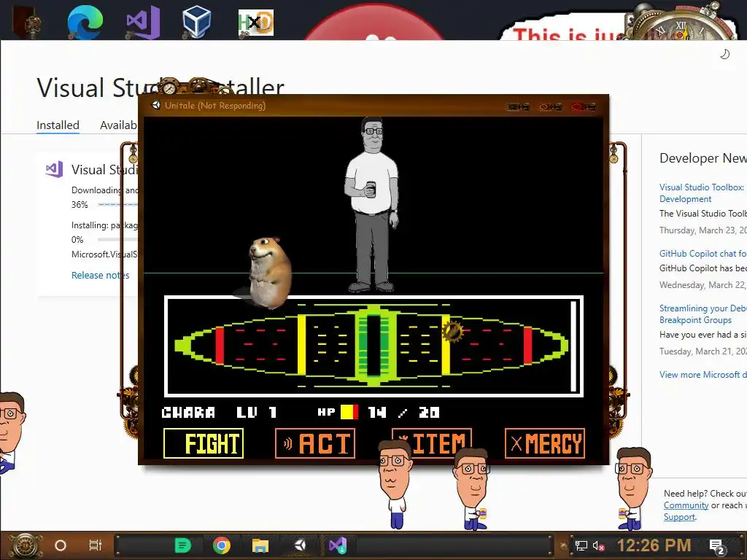Click the 36% download progress bar

click(x=117, y=204)
